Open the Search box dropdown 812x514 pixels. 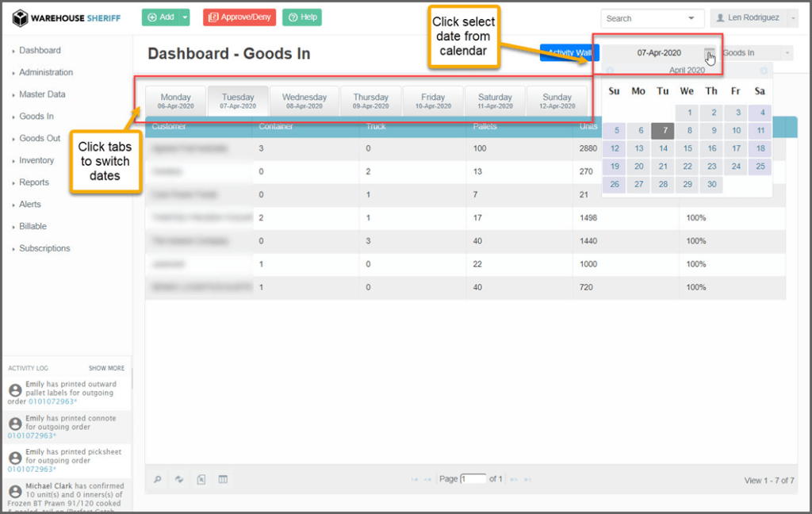[692, 18]
